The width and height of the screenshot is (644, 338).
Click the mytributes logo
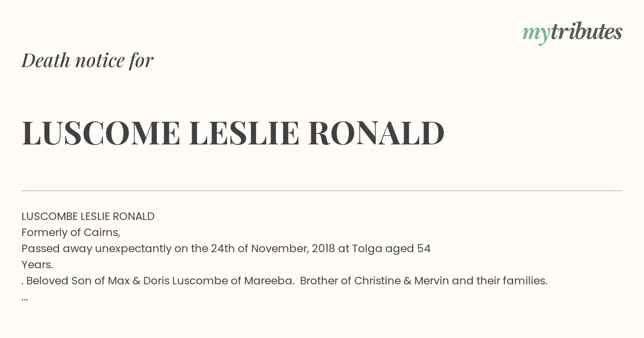(572, 32)
